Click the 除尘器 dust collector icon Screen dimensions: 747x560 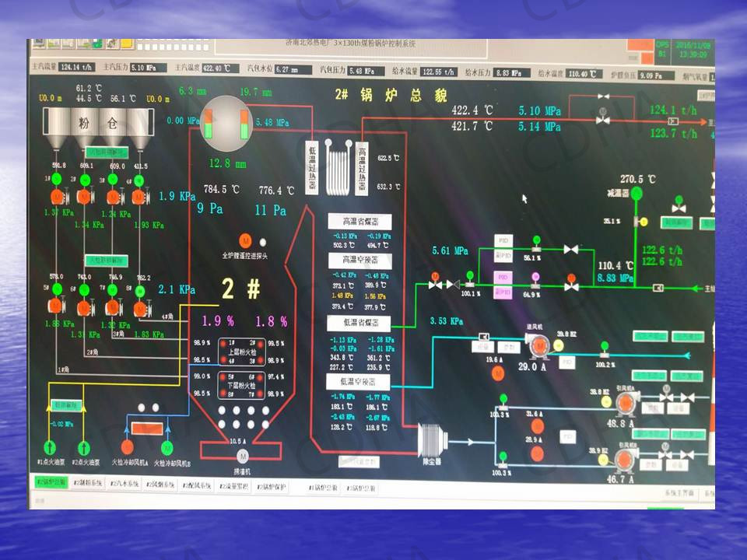430,441
